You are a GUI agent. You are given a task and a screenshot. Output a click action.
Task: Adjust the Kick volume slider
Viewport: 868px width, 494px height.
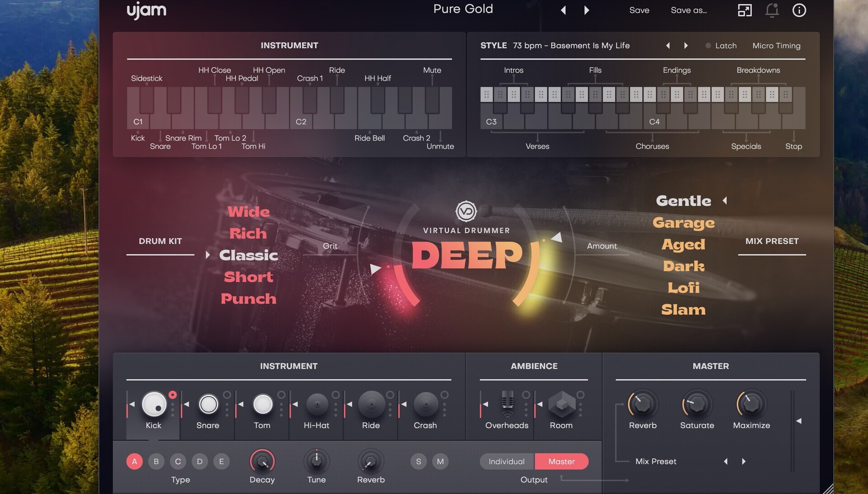coord(131,404)
